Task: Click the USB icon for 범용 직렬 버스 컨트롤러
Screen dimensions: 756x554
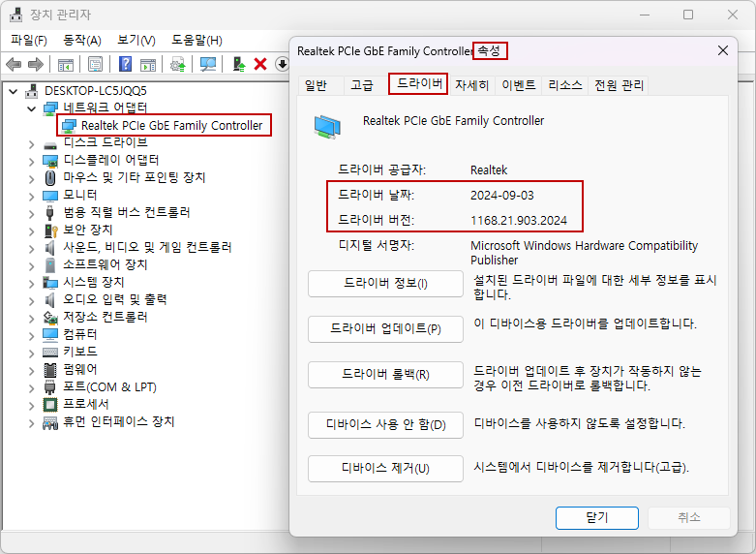Action: point(50,212)
